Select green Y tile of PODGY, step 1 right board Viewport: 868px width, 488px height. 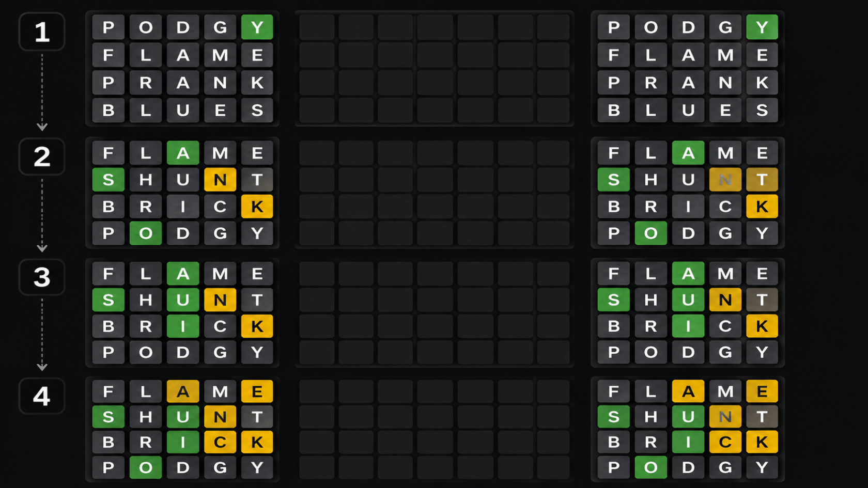point(762,27)
